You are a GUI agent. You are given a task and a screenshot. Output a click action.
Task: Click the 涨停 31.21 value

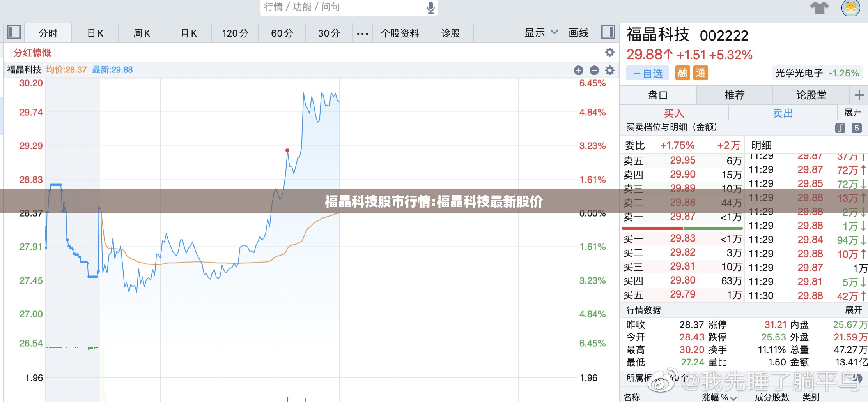click(x=776, y=325)
